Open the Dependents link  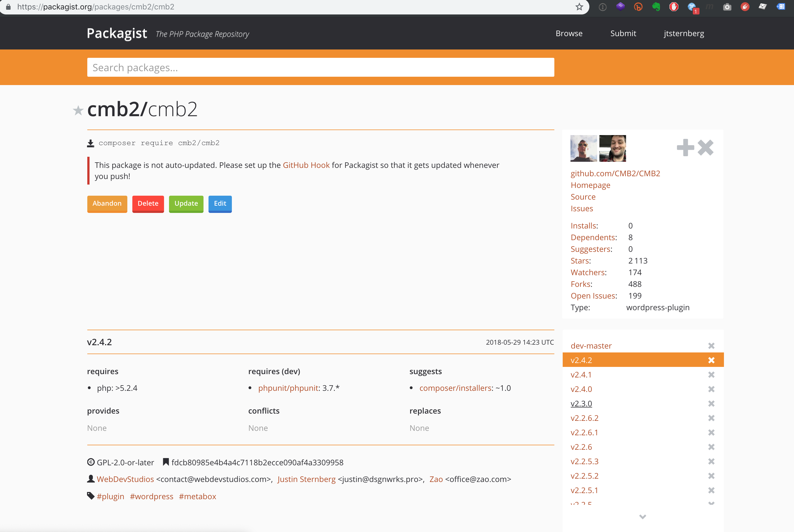[593, 237]
